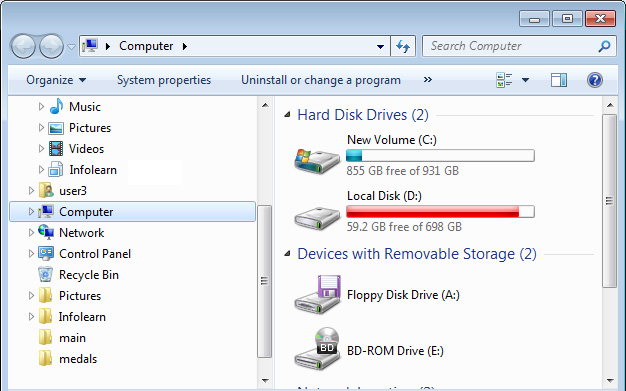Collapse Devices with Removable Storage group
Screen dimensions: 626x391
pyautogui.click(x=287, y=254)
